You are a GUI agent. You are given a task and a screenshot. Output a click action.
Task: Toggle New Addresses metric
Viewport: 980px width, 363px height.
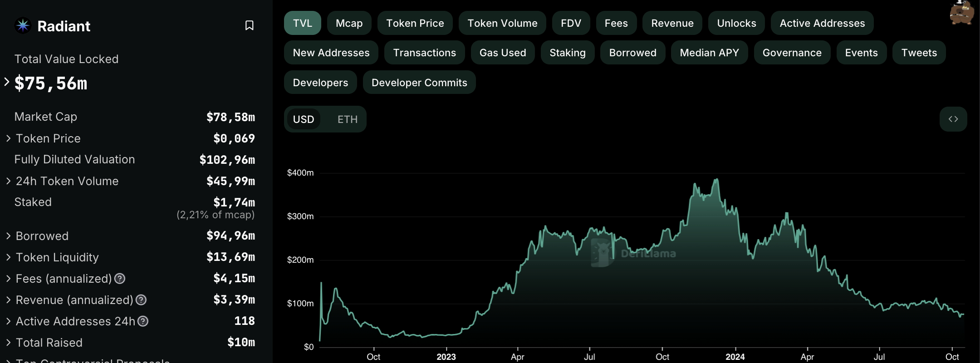[x=331, y=53]
